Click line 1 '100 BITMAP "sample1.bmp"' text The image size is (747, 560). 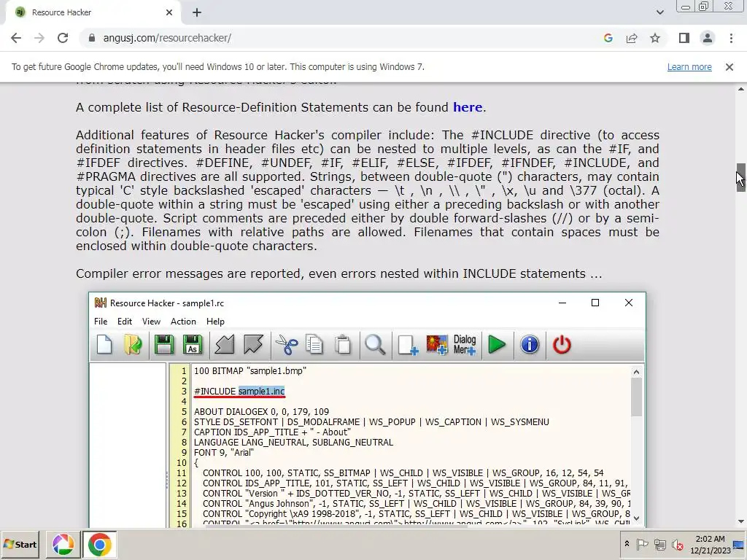tap(250, 370)
